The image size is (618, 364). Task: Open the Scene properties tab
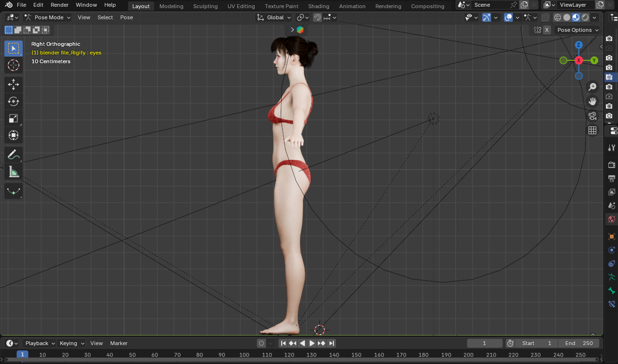pyautogui.click(x=612, y=205)
